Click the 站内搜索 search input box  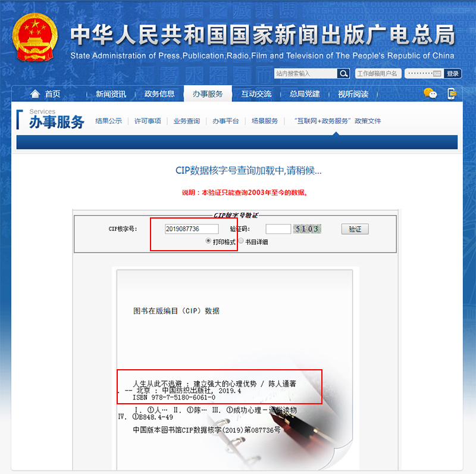[306, 73]
